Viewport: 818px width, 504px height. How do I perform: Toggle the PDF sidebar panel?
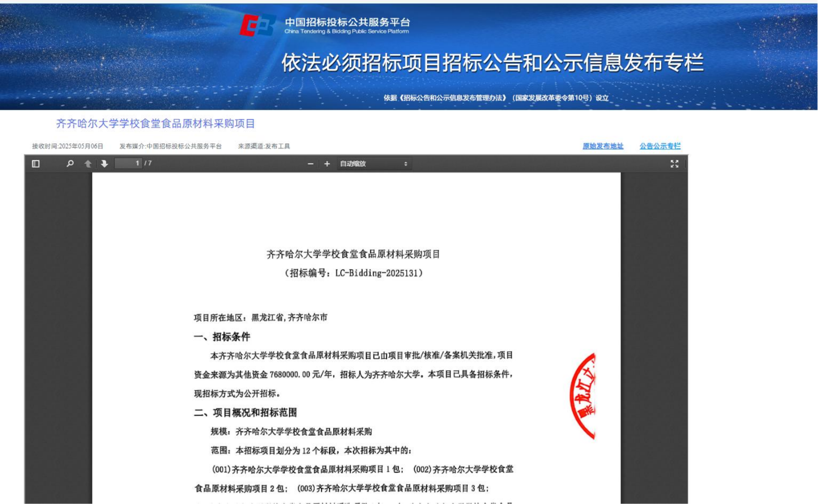[x=36, y=164]
